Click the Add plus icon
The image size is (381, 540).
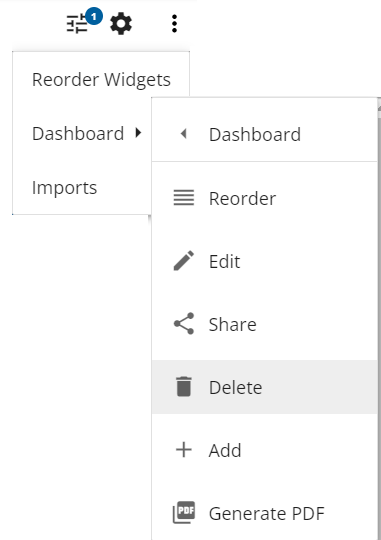click(x=184, y=450)
